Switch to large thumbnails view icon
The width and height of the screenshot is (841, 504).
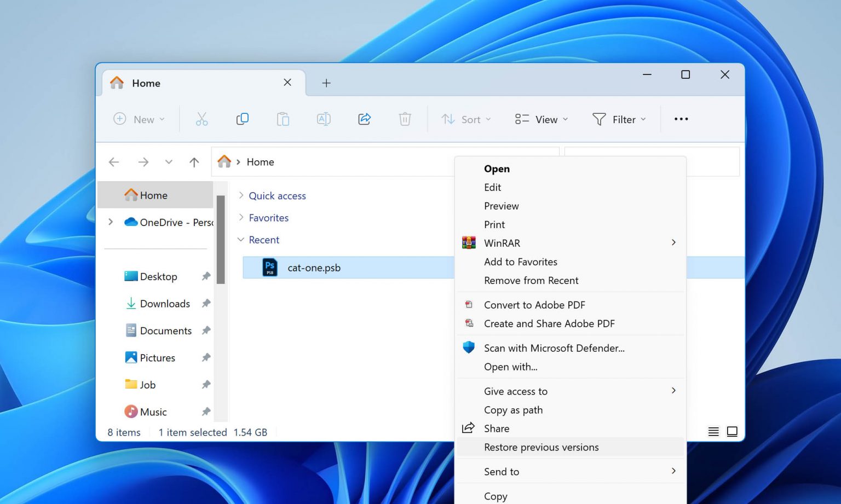[x=732, y=432]
